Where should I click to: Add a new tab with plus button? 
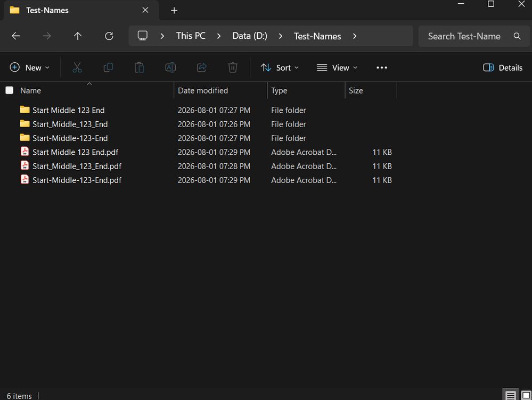pos(174,11)
